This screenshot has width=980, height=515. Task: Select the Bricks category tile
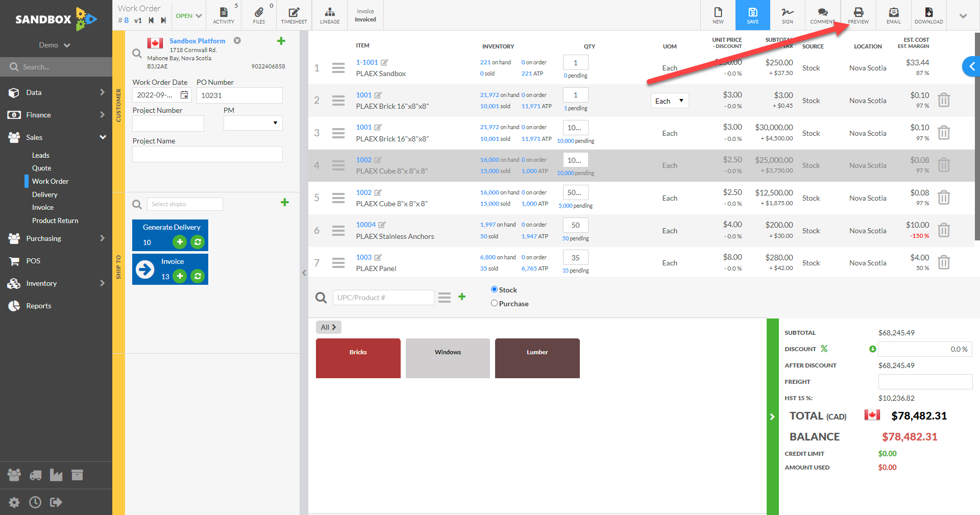(x=358, y=358)
